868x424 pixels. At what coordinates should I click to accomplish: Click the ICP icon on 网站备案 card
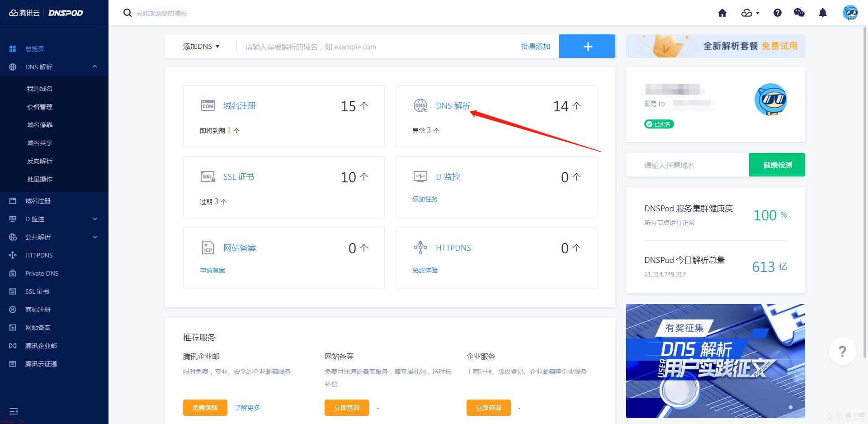(x=208, y=248)
